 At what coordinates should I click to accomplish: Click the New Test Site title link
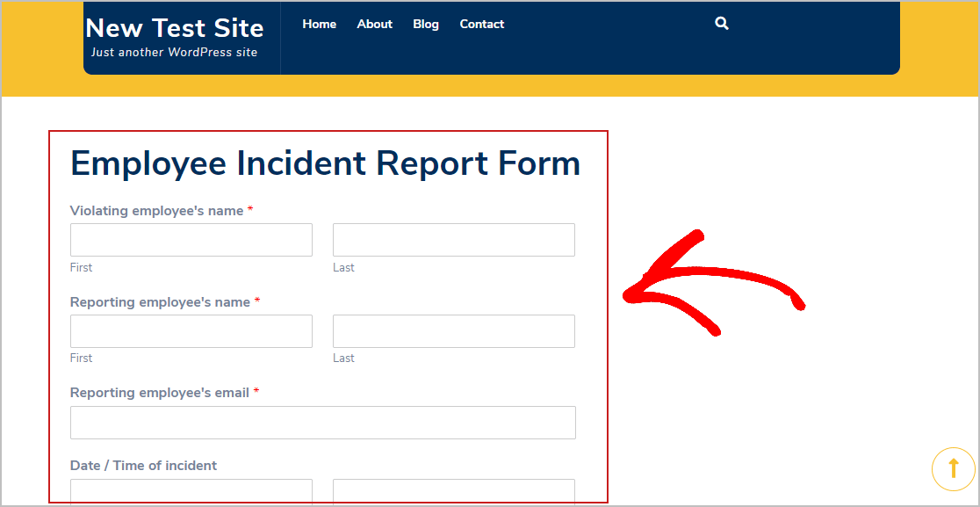click(x=175, y=28)
